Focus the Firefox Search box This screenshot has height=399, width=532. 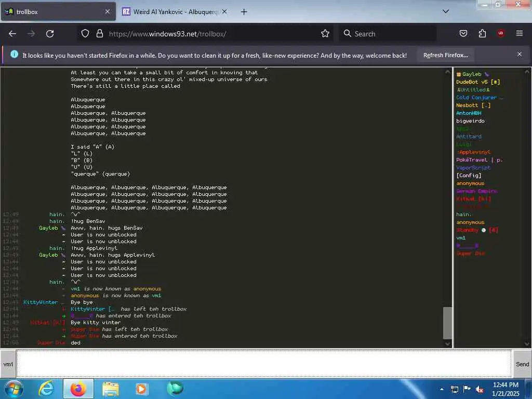(388, 34)
